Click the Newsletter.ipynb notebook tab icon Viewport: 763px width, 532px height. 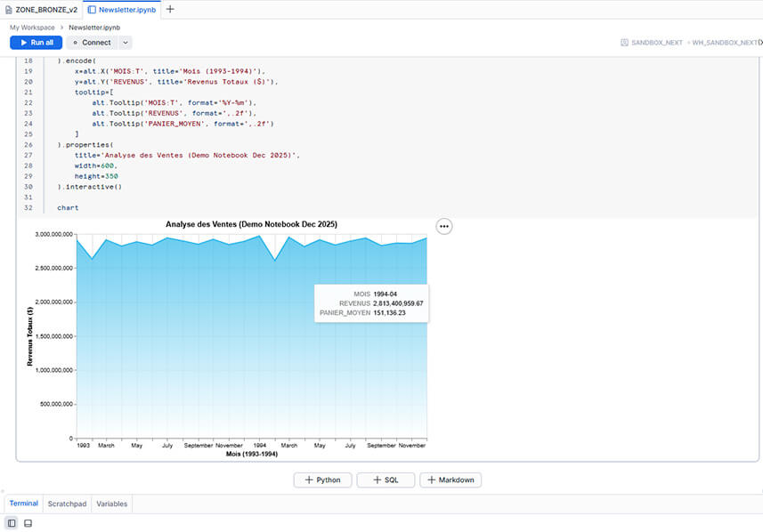[x=92, y=9]
